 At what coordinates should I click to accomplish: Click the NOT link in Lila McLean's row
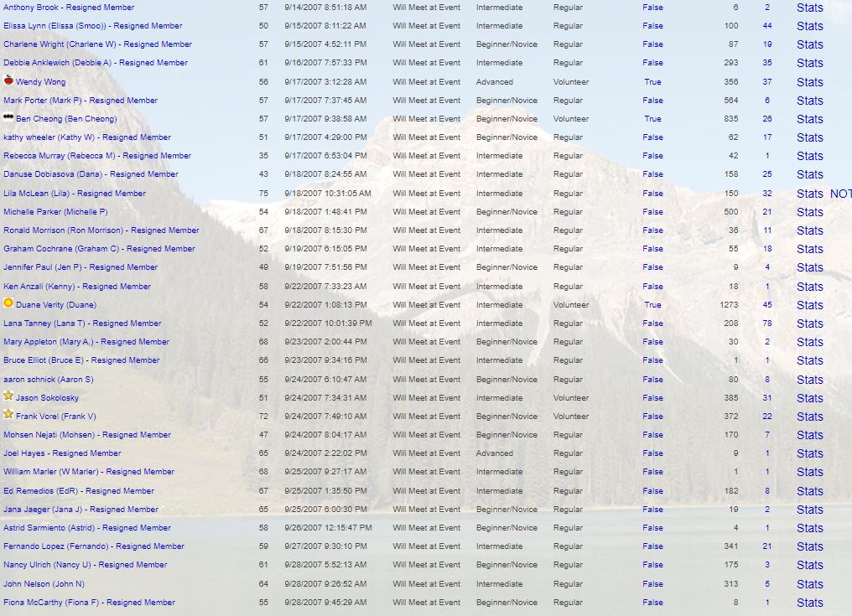point(840,194)
